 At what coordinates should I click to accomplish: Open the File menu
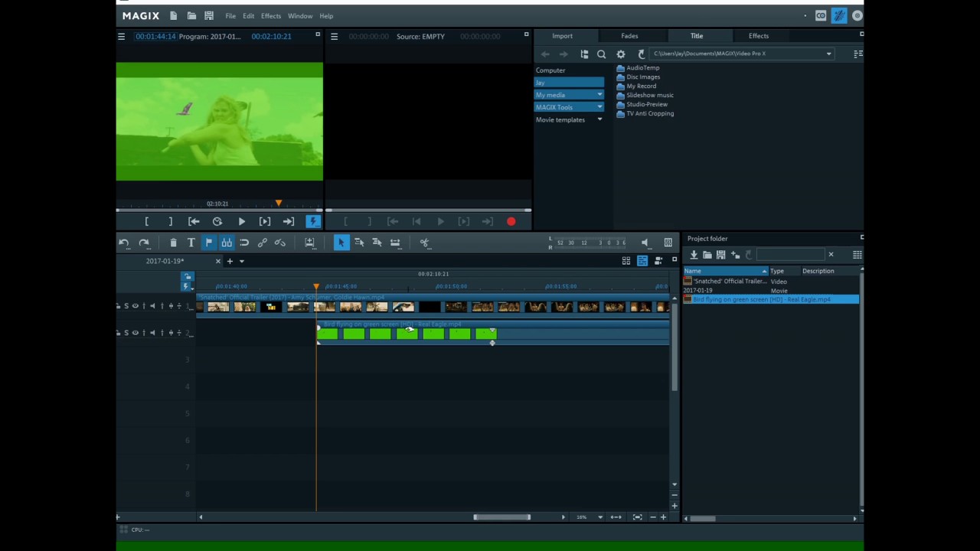point(230,16)
